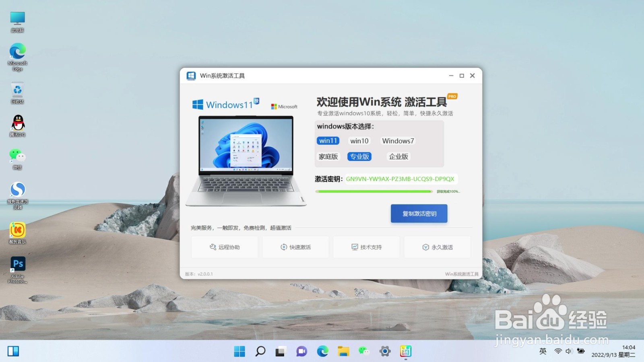
Task: Open the Recycle Bin desktop icon
Action: [x=17, y=93]
